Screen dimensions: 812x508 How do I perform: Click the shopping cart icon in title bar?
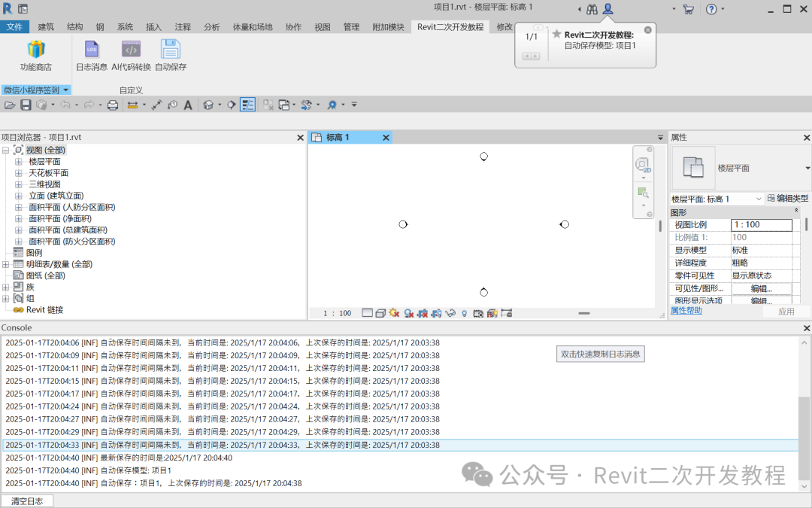pyautogui.click(x=688, y=9)
